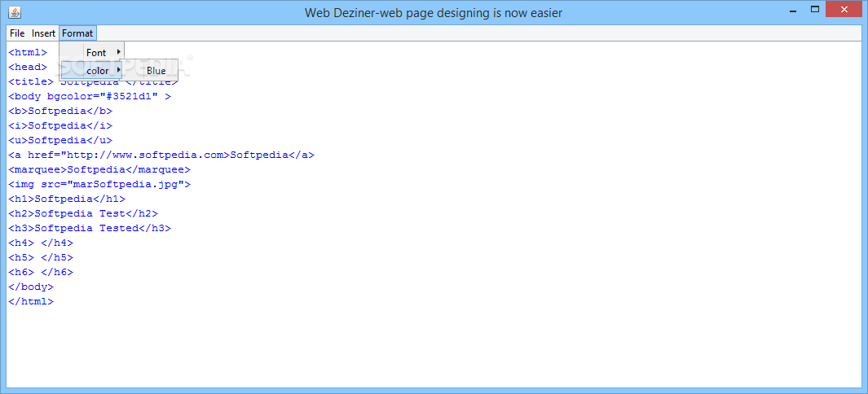Click the body bgcolor="#3521d1" line
Screen dimensions: 868x394
point(90,96)
